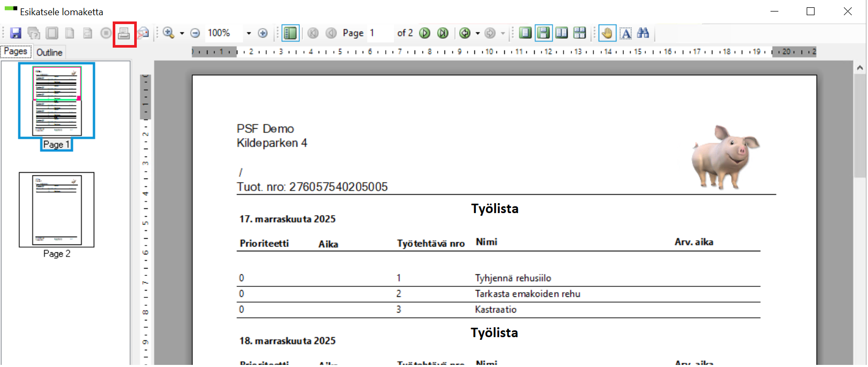868x367 pixels.
Task: Jump to the last page
Action: 443,33
